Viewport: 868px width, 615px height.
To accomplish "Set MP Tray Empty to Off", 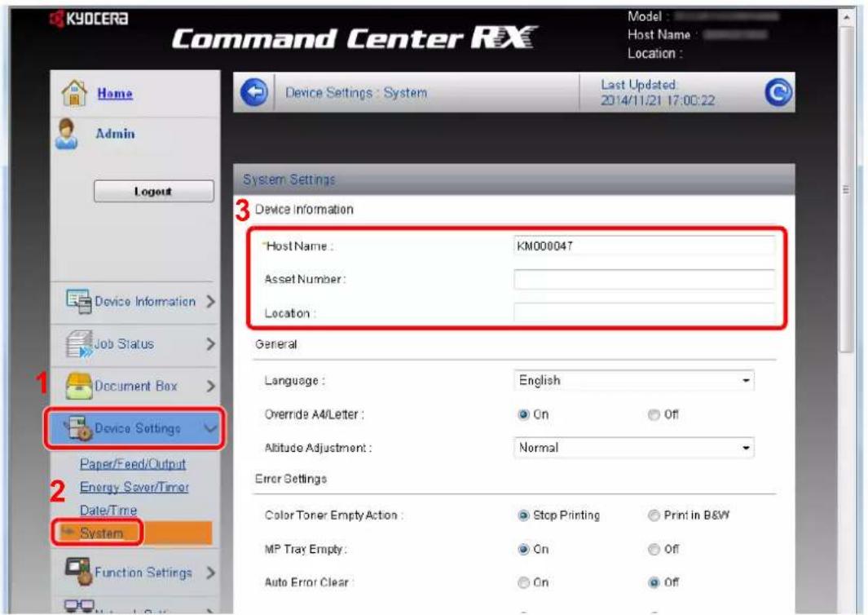I will (x=654, y=549).
